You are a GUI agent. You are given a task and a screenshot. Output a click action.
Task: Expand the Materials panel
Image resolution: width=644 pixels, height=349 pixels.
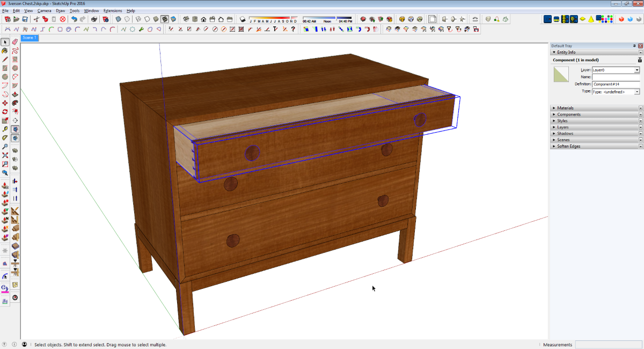click(x=553, y=108)
